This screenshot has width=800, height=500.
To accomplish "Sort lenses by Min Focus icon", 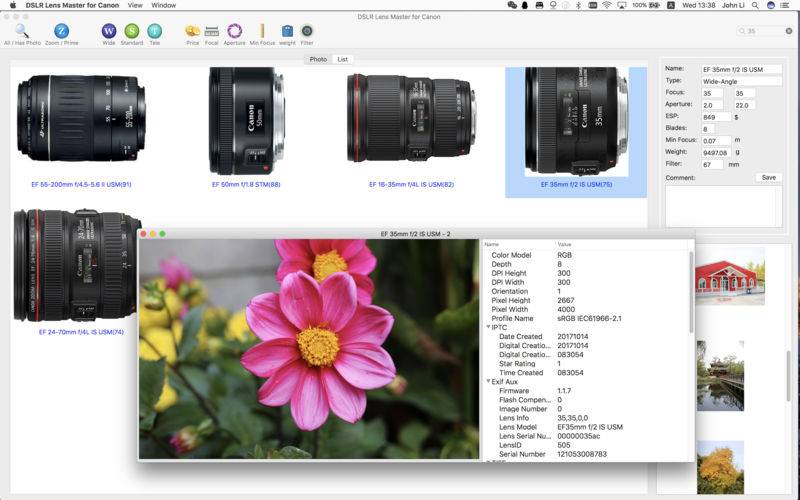I will pyautogui.click(x=262, y=31).
